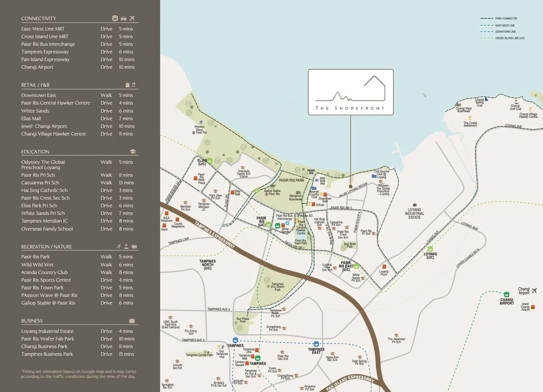Click the Elias Mall shopping icon
The image size is (543, 392).
[x=232, y=192]
